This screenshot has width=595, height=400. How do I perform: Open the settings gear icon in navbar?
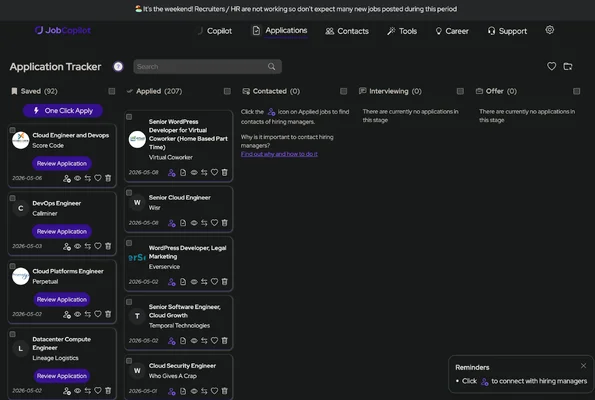pos(549,30)
